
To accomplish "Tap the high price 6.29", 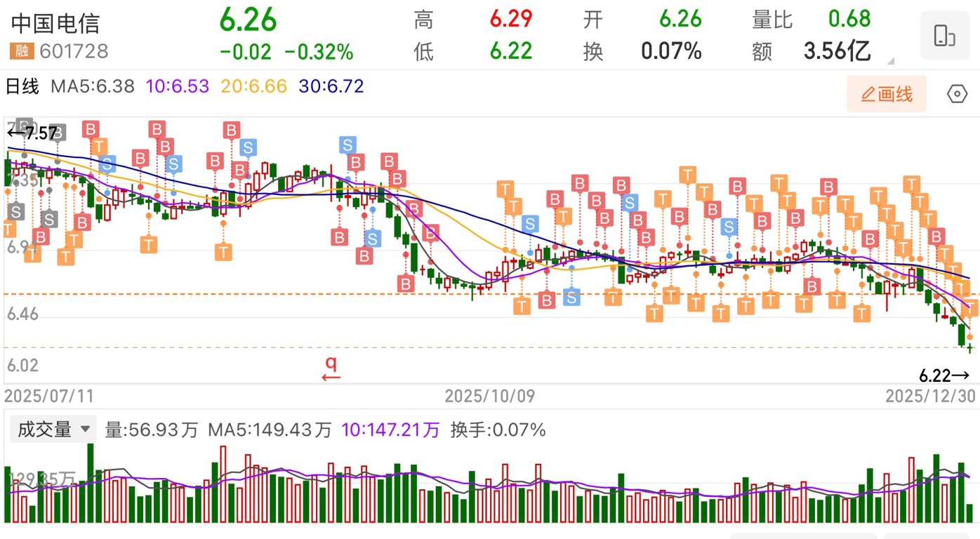I will pos(510,19).
